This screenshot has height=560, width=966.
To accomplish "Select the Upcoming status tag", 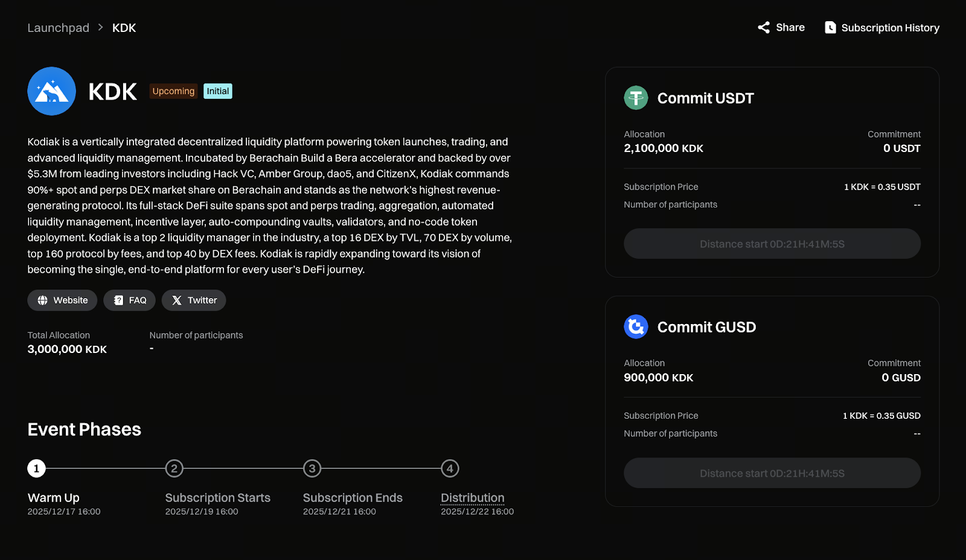I will tap(173, 91).
